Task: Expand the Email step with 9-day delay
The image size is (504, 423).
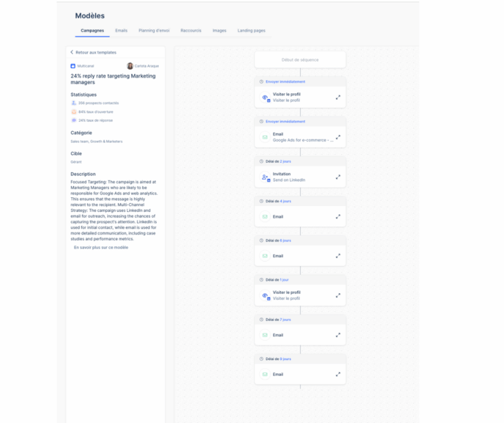Action: (x=338, y=374)
